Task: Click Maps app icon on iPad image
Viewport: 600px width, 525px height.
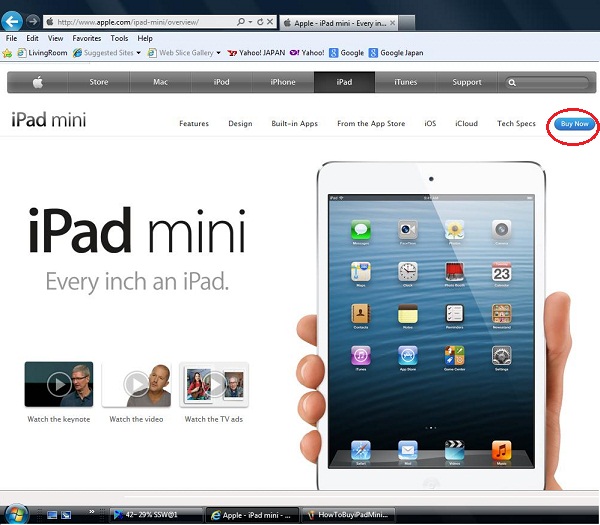Action: (x=360, y=272)
